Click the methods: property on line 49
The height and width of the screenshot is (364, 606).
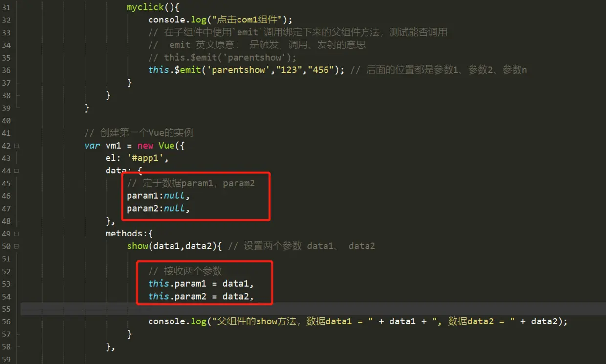pyautogui.click(x=127, y=234)
